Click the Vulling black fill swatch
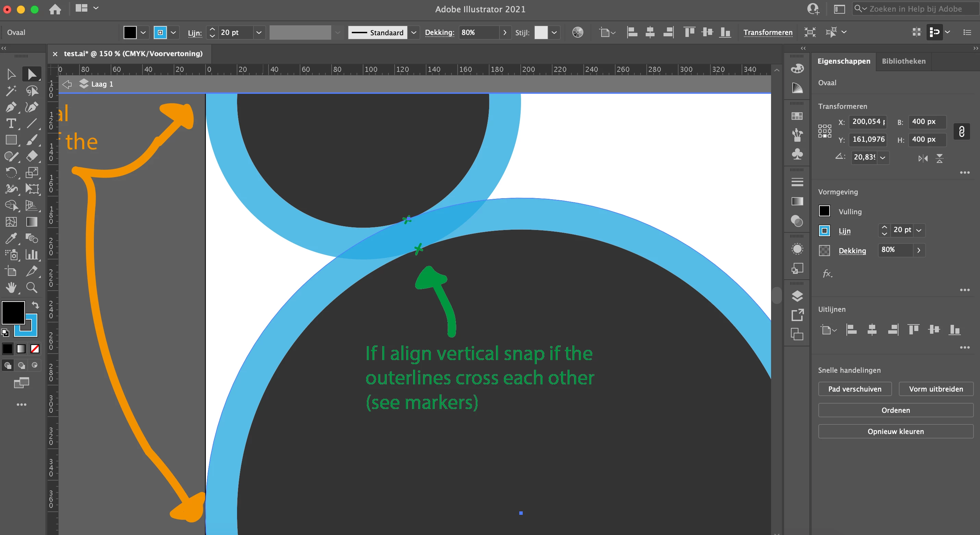 (824, 211)
